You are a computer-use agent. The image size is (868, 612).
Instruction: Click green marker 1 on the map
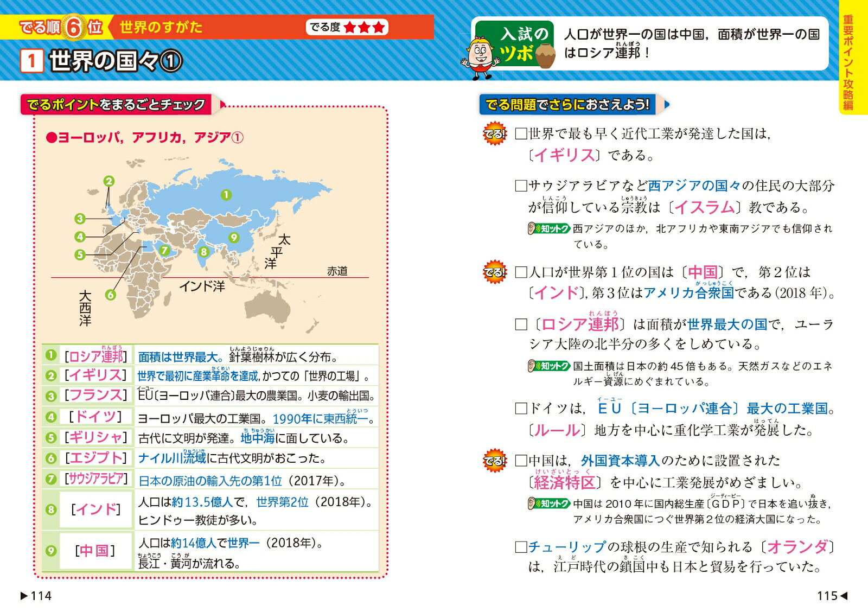[x=226, y=195]
